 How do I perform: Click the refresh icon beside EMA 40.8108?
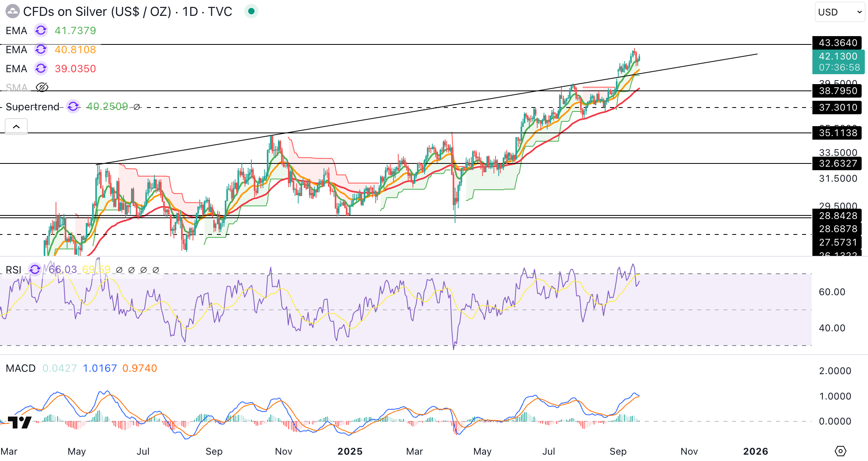point(41,50)
